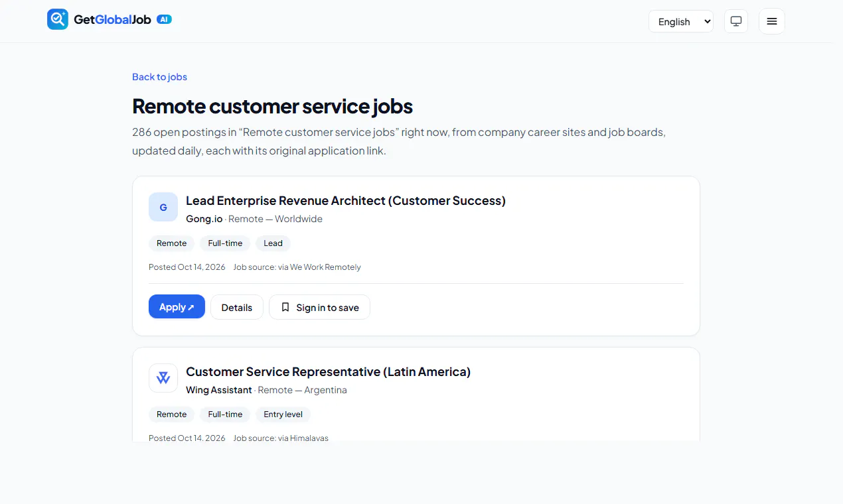
Task: Click the Apply button for Gong.io job
Action: click(x=177, y=307)
